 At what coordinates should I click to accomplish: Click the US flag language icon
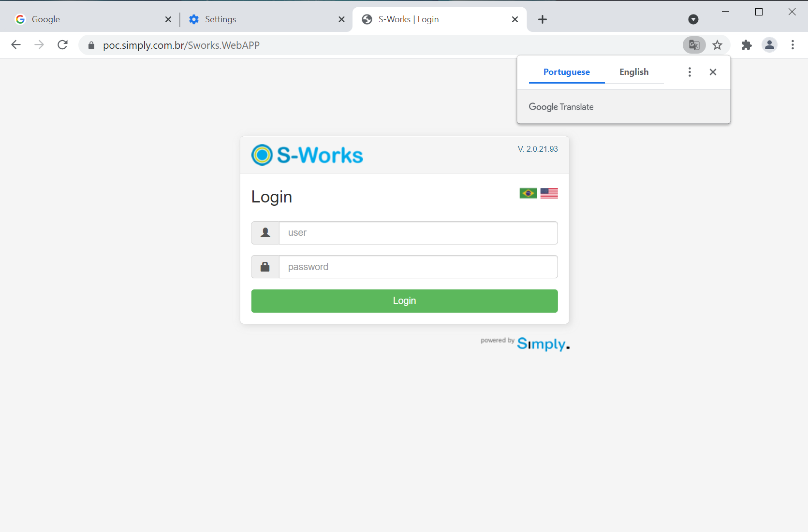coord(549,193)
